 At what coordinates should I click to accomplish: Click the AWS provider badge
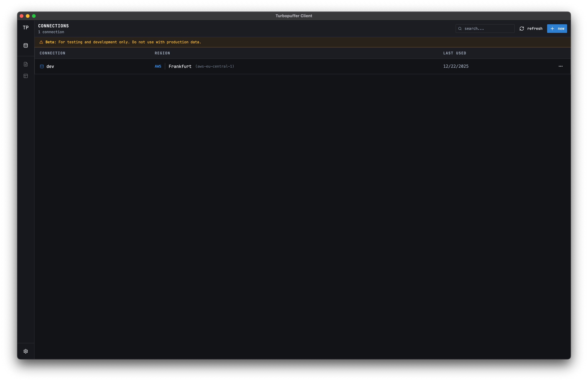(x=158, y=66)
